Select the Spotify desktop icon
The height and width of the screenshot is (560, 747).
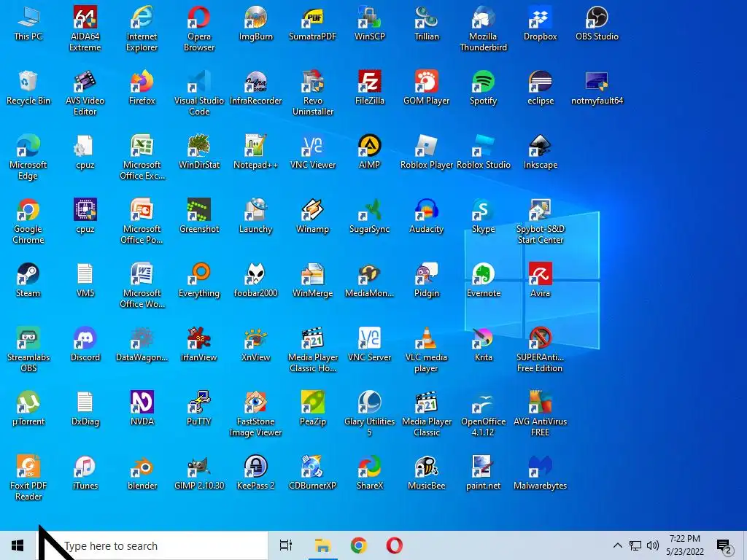[x=483, y=88]
